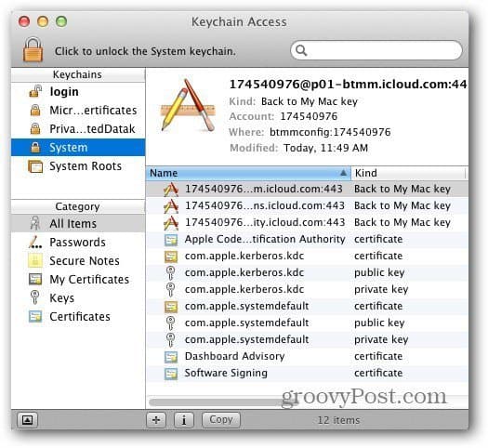Choose the Keys category
This screenshot has width=488, height=448.
click(78, 298)
